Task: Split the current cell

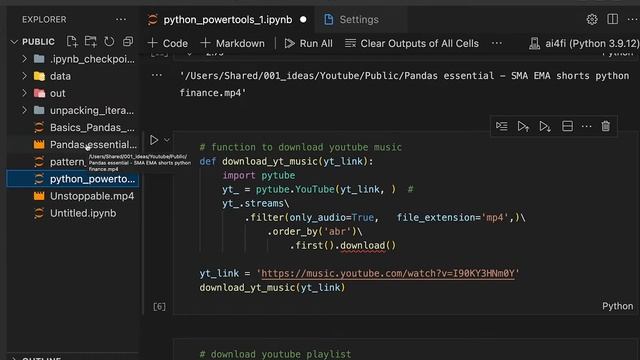Action: [567, 126]
